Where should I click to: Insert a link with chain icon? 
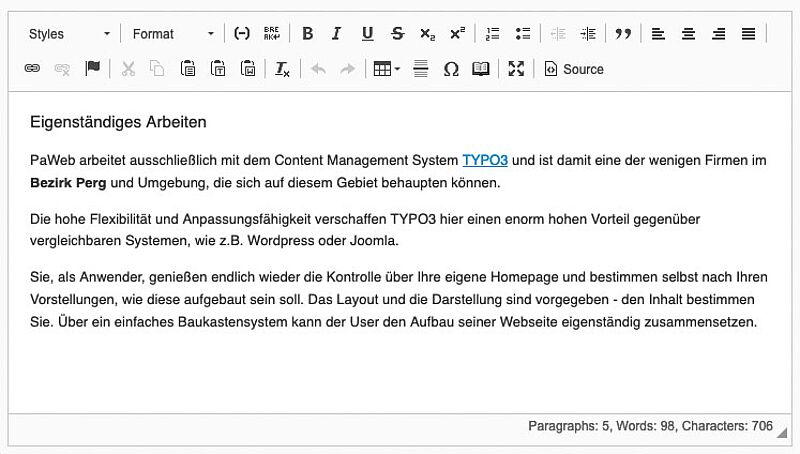[32, 68]
